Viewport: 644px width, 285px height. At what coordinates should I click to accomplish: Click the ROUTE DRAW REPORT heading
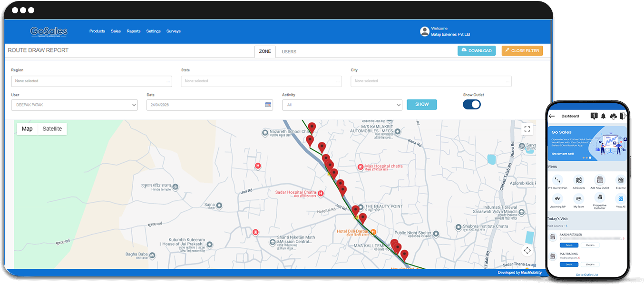pos(38,50)
